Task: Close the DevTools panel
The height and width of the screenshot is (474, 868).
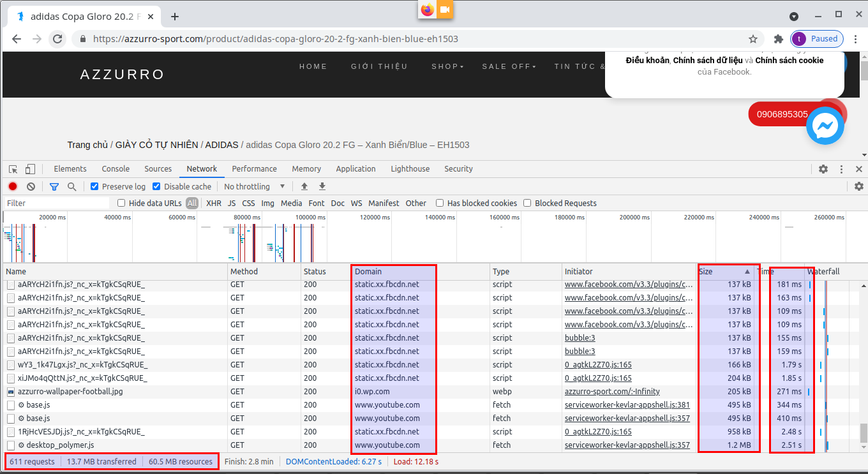Action: coord(859,169)
